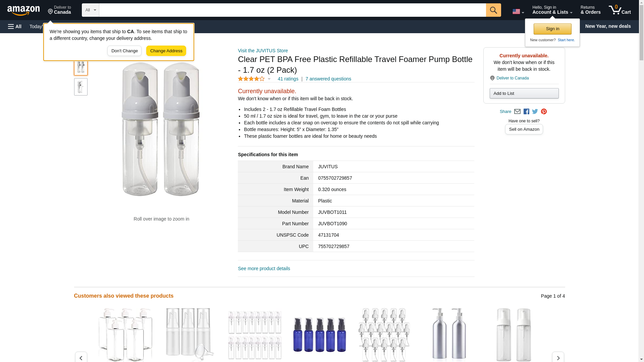Open Visit the JUVITUS Store link
Image resolution: width=644 pixels, height=362 pixels.
[x=263, y=51]
